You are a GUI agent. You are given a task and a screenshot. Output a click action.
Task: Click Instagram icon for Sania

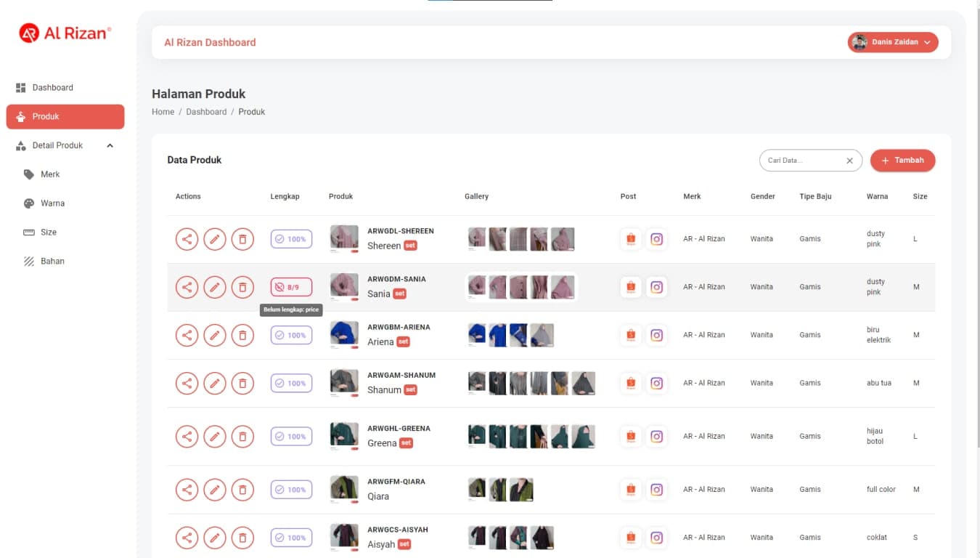tap(657, 287)
